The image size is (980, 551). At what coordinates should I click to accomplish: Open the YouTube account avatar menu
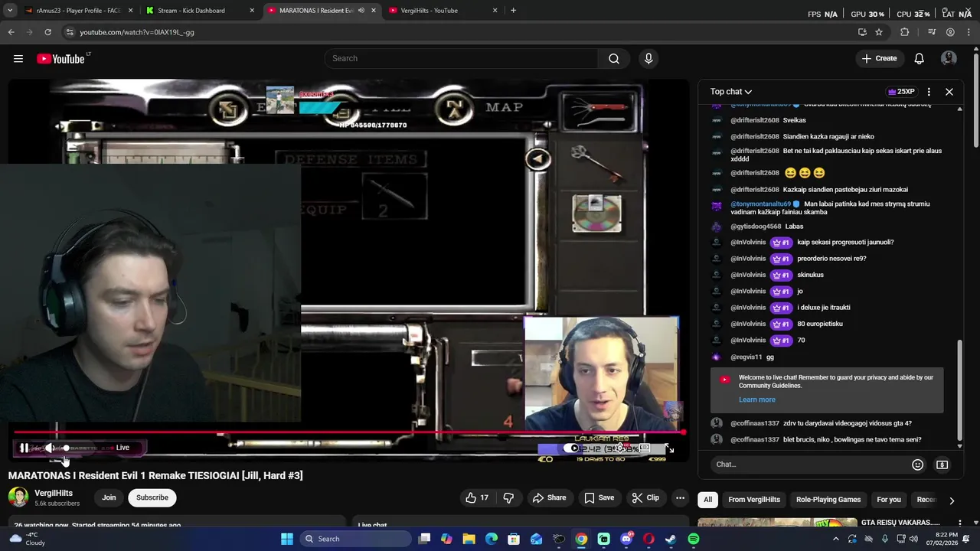click(949, 59)
